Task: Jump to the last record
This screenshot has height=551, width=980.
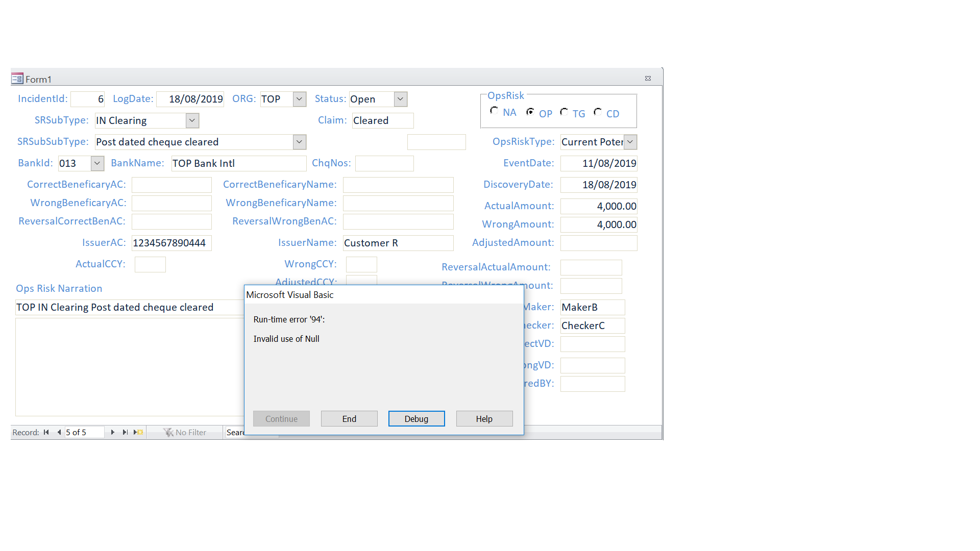Action: click(x=125, y=432)
